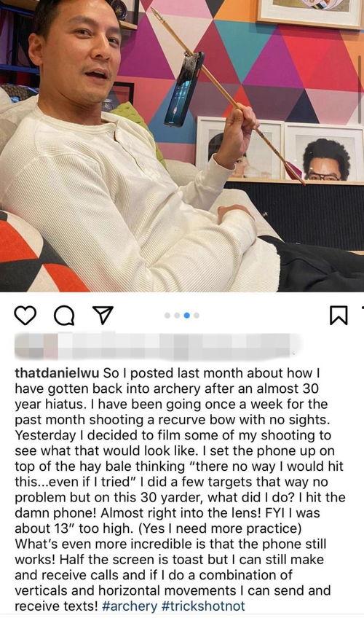Image resolution: width=364 pixels, height=621 pixels.
Task: Save the post with the bookmark icon
Action: point(339,316)
